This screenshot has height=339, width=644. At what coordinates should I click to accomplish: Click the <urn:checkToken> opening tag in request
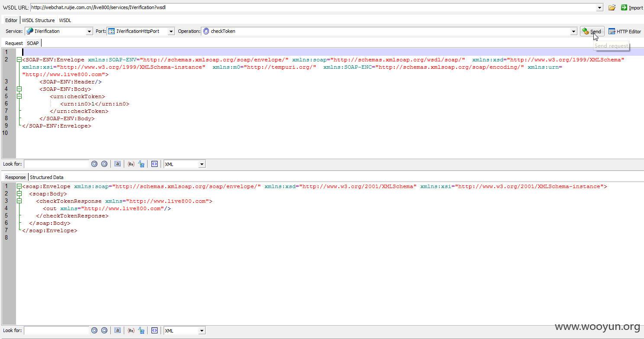(x=77, y=96)
